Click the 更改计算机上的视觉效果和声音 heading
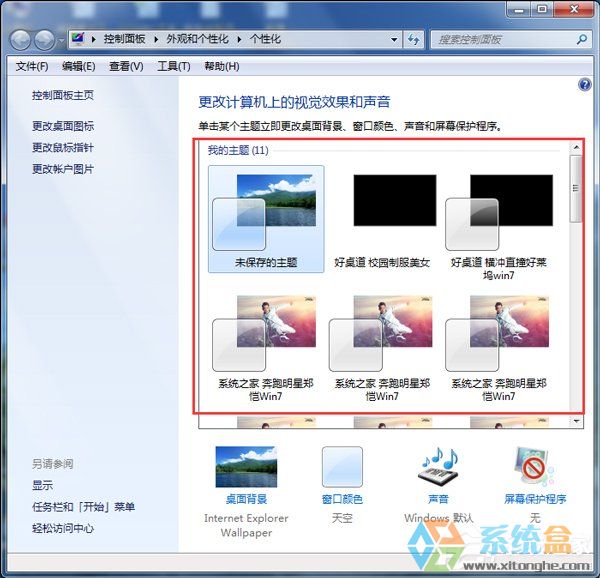600x578 pixels. point(294,102)
